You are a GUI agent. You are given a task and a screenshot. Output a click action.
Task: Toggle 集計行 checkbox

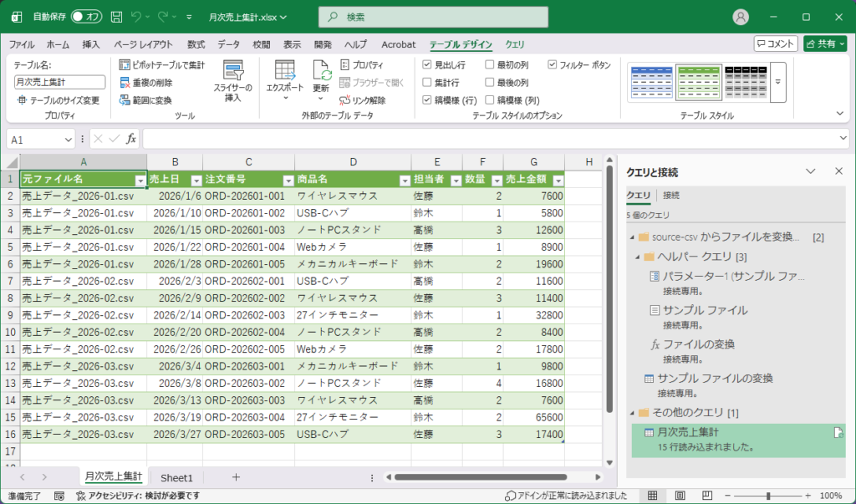pos(427,83)
